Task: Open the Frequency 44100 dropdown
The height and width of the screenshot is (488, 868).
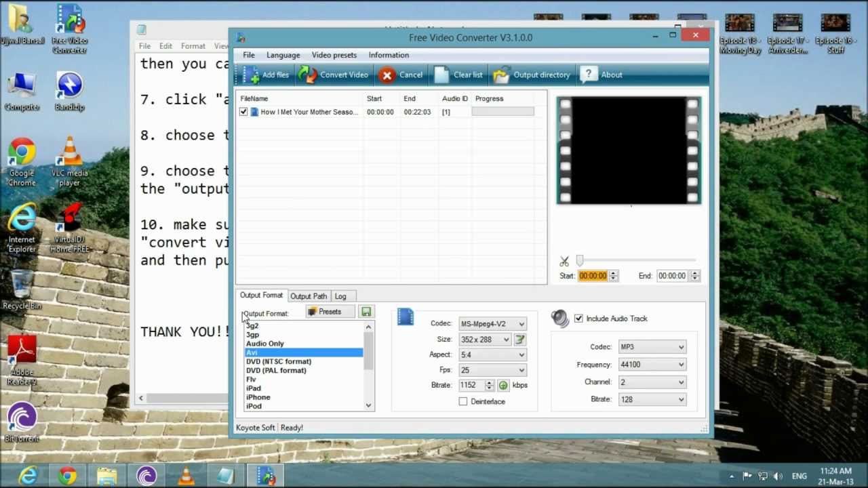Action: click(652, 365)
